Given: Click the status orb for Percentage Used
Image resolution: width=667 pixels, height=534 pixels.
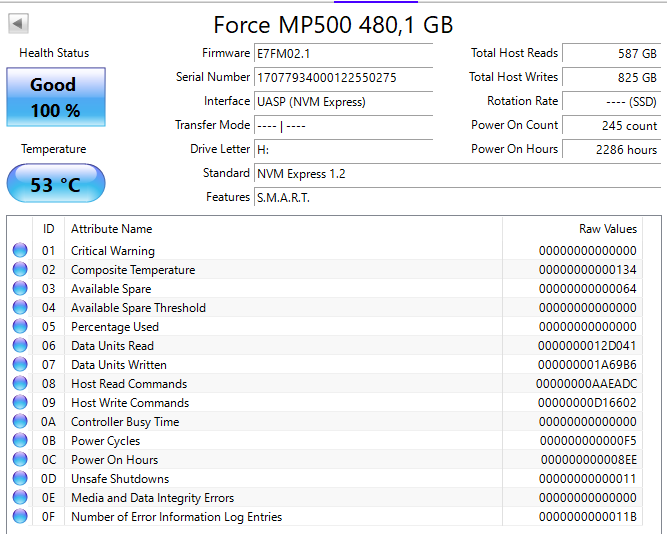Looking at the screenshot, I should click(20, 327).
